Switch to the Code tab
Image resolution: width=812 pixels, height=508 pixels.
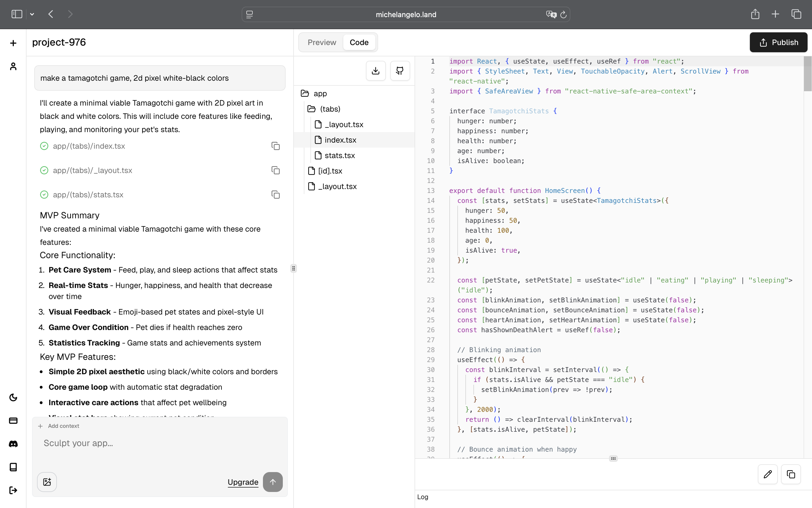click(x=359, y=42)
